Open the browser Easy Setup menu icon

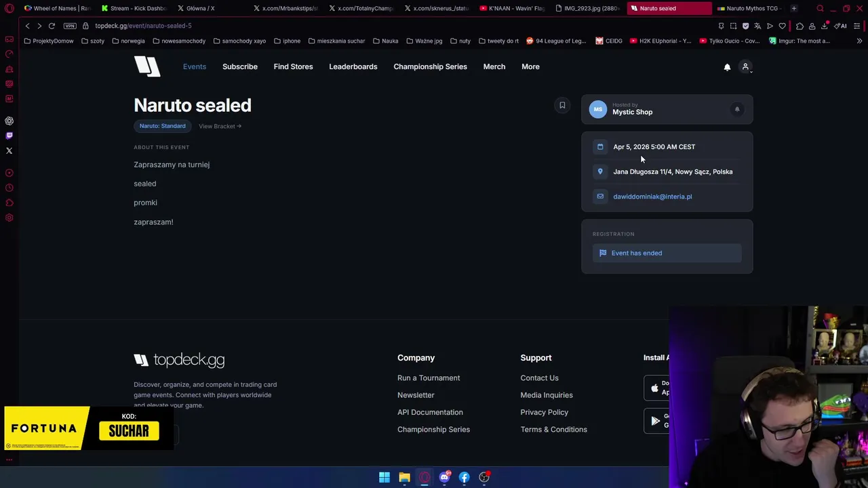pyautogui.click(x=857, y=26)
